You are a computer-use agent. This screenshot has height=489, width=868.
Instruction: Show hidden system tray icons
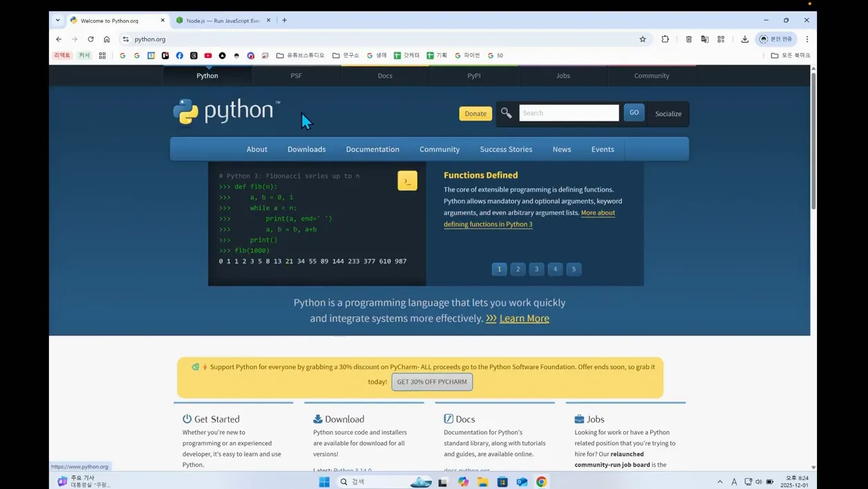pos(720,481)
